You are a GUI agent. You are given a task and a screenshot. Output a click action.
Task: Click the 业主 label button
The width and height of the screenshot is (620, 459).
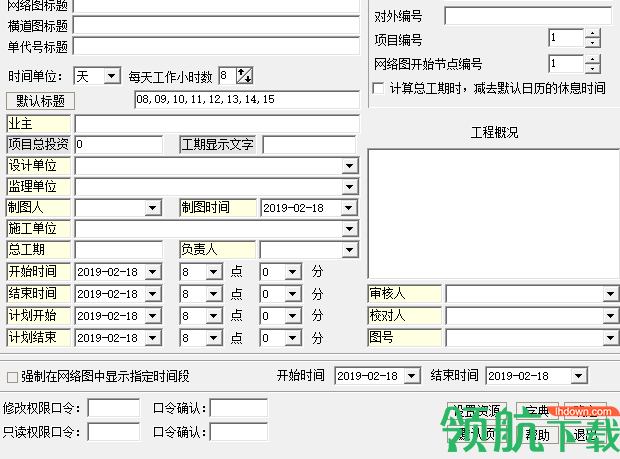(39, 124)
